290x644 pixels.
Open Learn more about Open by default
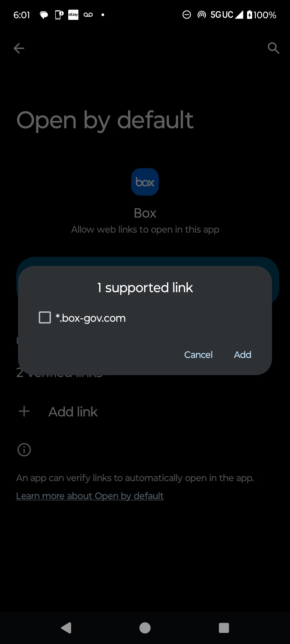(x=90, y=496)
